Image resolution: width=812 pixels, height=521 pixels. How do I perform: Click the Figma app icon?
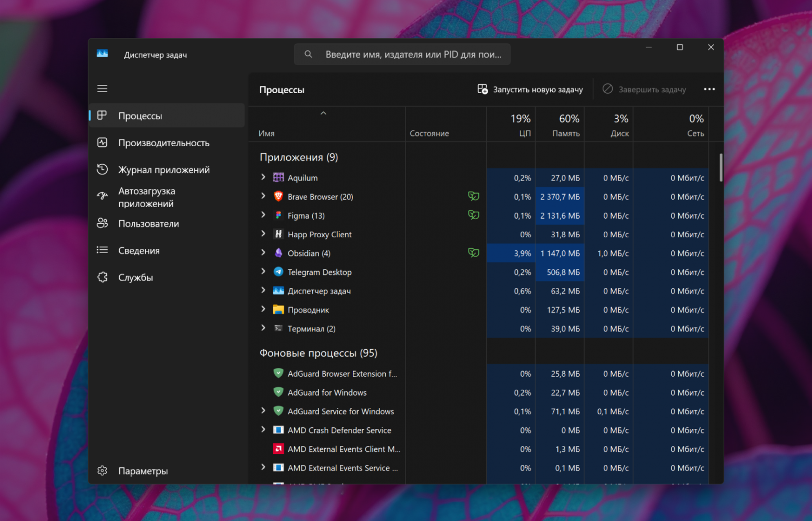pos(278,215)
